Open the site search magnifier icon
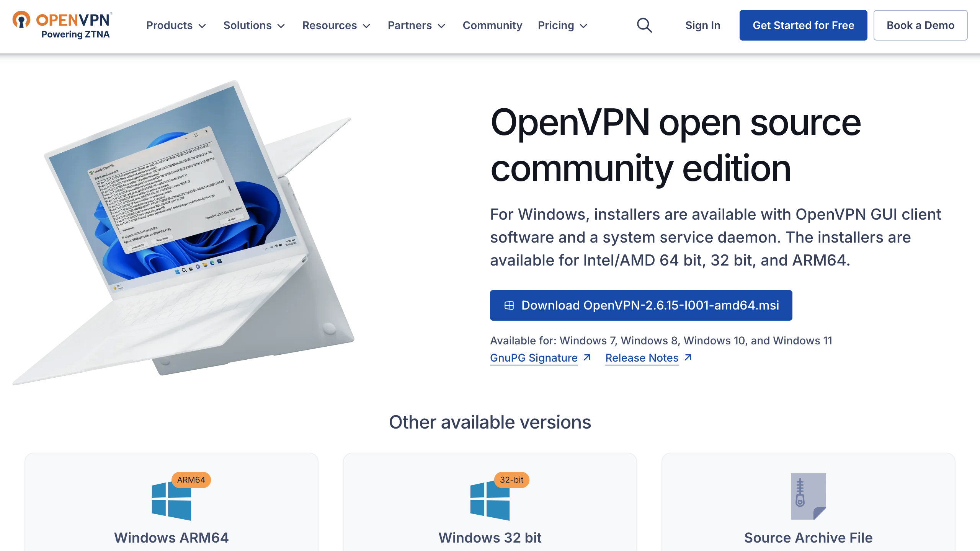 [644, 25]
